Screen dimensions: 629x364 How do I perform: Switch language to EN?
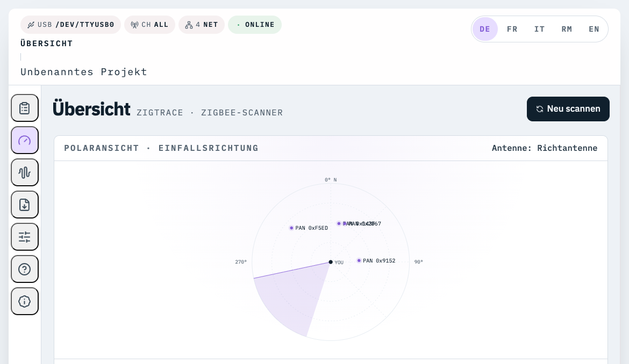(594, 29)
